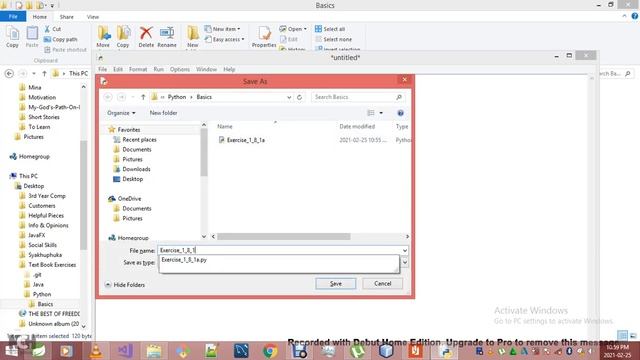Open the Run menu in IDLE editor
This screenshot has width=640, height=360.
158,69
